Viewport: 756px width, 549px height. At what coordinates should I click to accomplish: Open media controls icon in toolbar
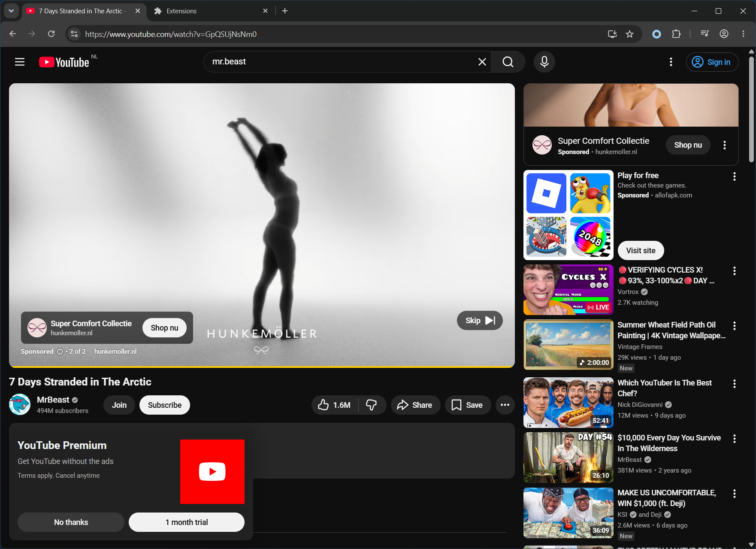tap(705, 34)
